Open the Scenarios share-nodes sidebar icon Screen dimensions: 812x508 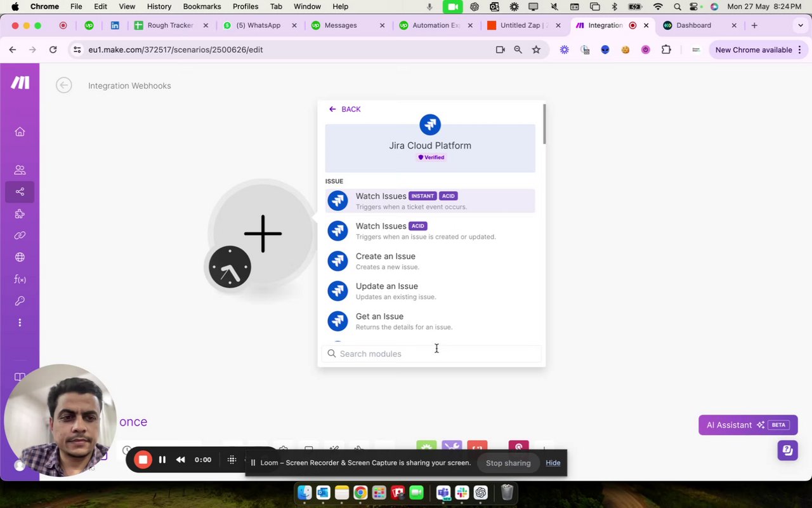pyautogui.click(x=20, y=192)
